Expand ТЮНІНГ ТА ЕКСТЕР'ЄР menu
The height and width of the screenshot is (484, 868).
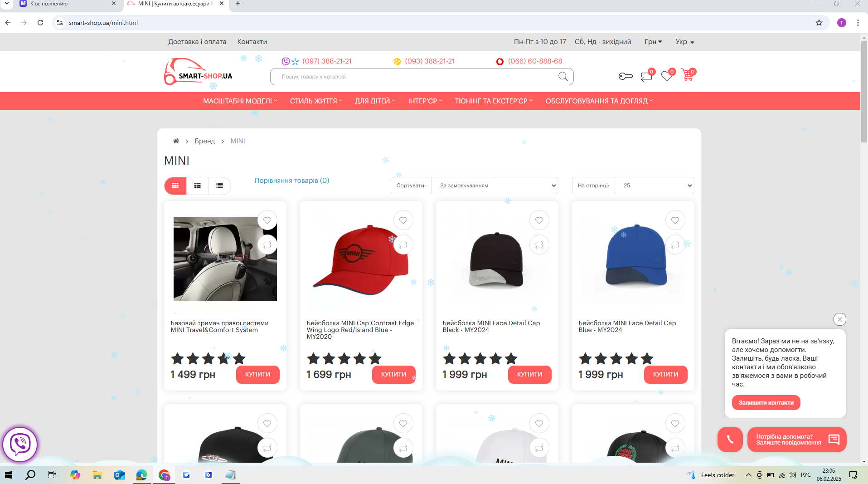[x=494, y=101]
